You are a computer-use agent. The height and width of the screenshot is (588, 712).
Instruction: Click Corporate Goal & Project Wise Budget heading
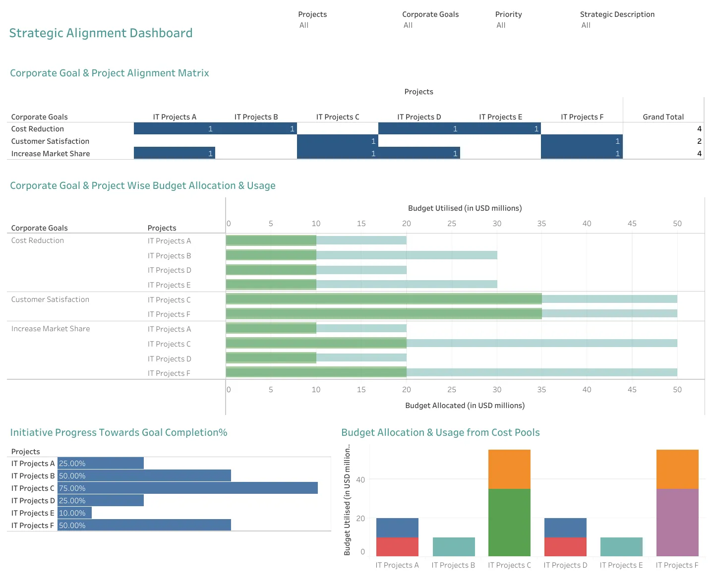143,185
